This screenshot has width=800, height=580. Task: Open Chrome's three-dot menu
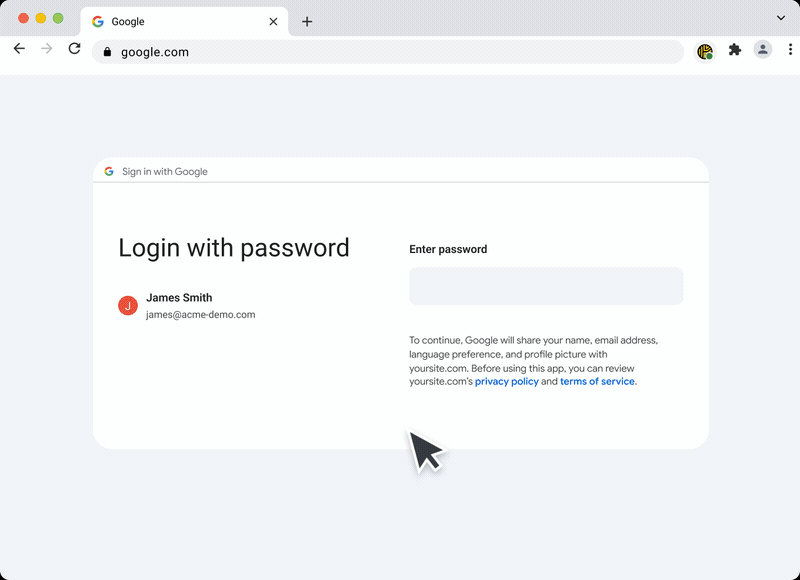click(x=790, y=50)
